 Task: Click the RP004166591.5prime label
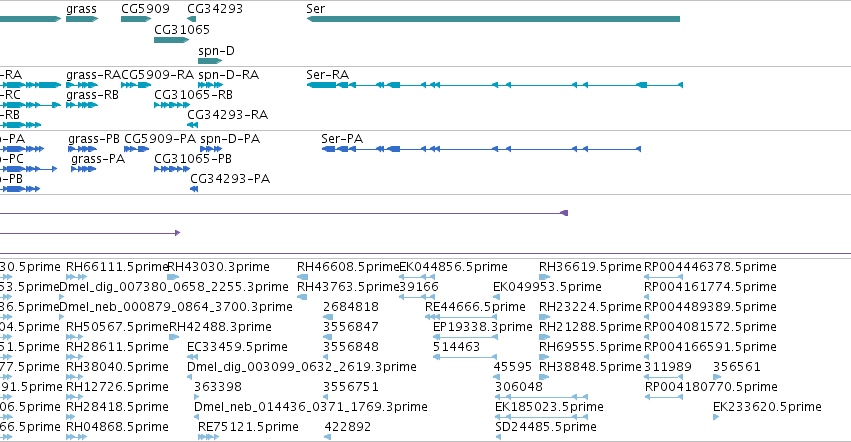click(710, 348)
